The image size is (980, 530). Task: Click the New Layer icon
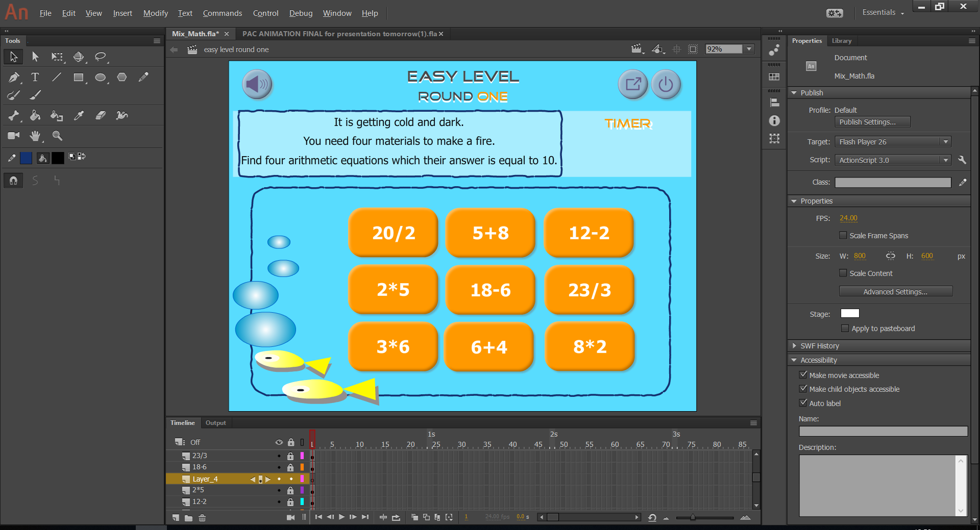(x=176, y=517)
